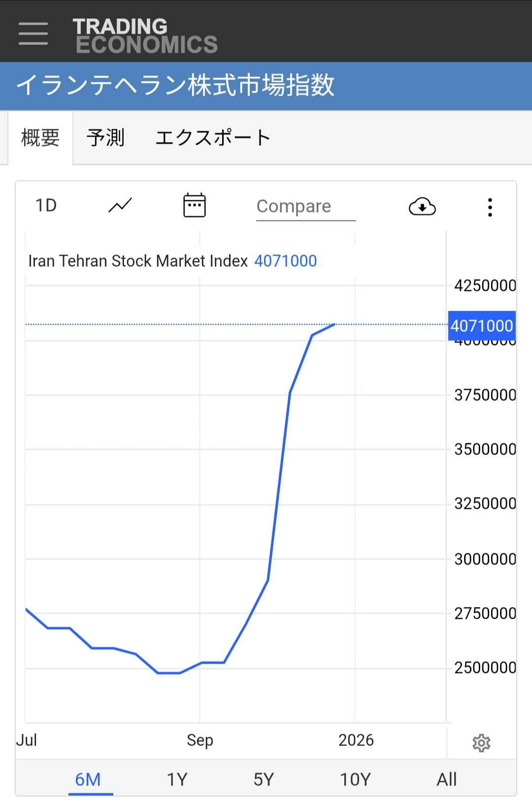Viewport: 532px width, 810px height.
Task: Open the エクスポート tab
Action: coord(213,138)
